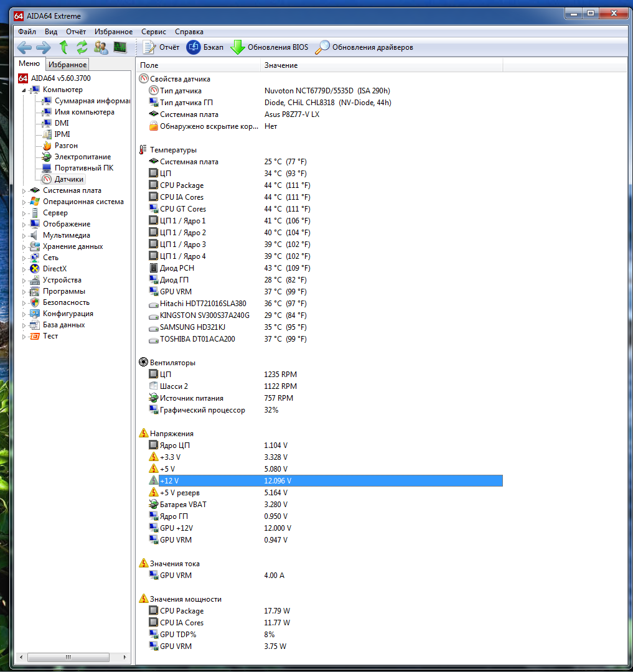
Task: Open the users toolbar icon
Action: point(101,47)
